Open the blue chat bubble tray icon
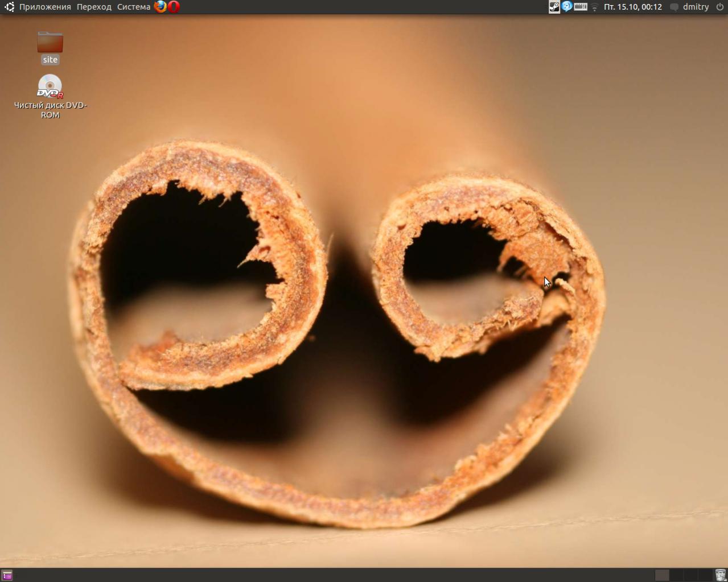This screenshot has height=582, width=728. 567,7
